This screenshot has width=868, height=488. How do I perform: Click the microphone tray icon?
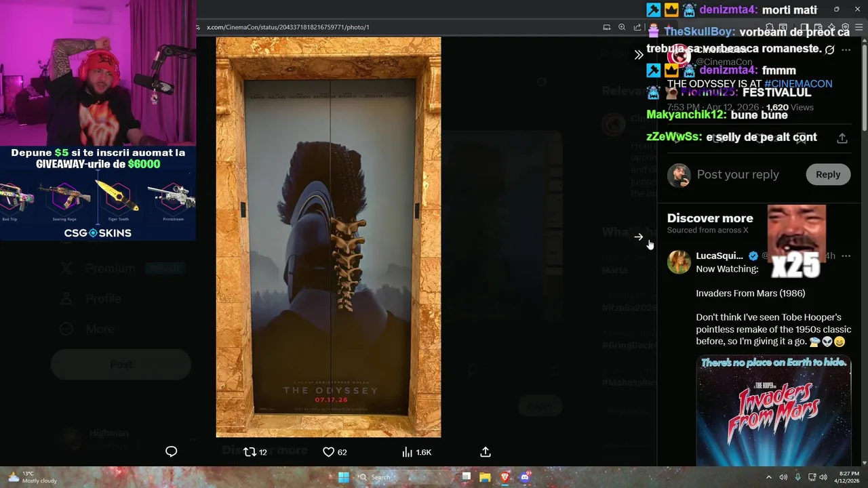(x=797, y=477)
